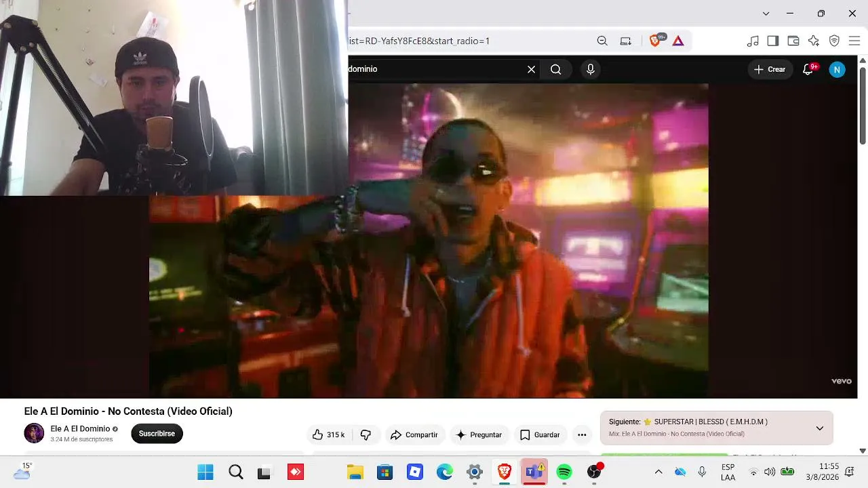
Task: Click the URL text in the address bar
Action: 419,41
